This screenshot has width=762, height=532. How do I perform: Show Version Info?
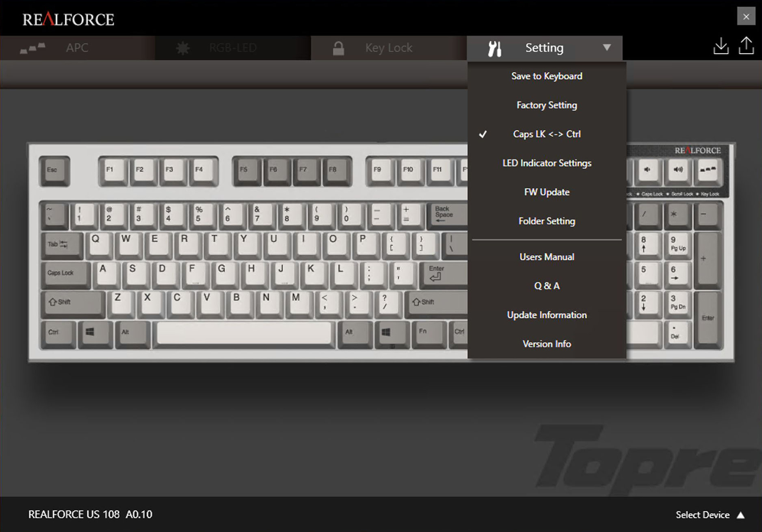(547, 344)
